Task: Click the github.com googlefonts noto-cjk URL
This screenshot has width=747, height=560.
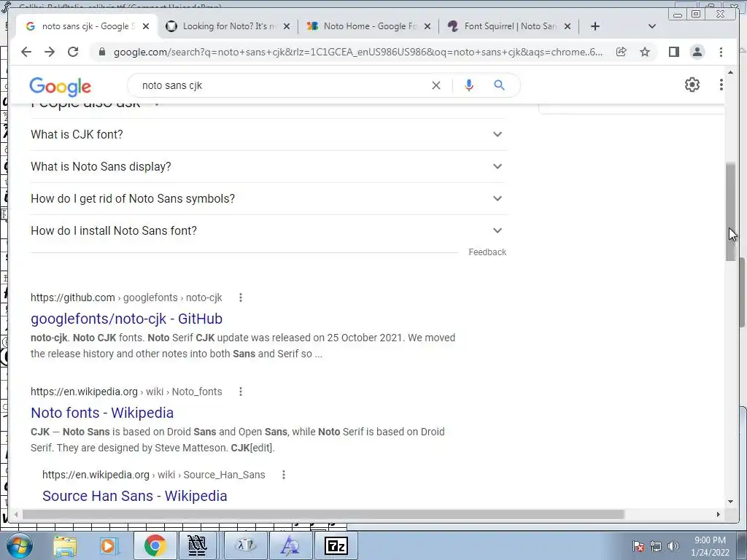Action: click(126, 297)
